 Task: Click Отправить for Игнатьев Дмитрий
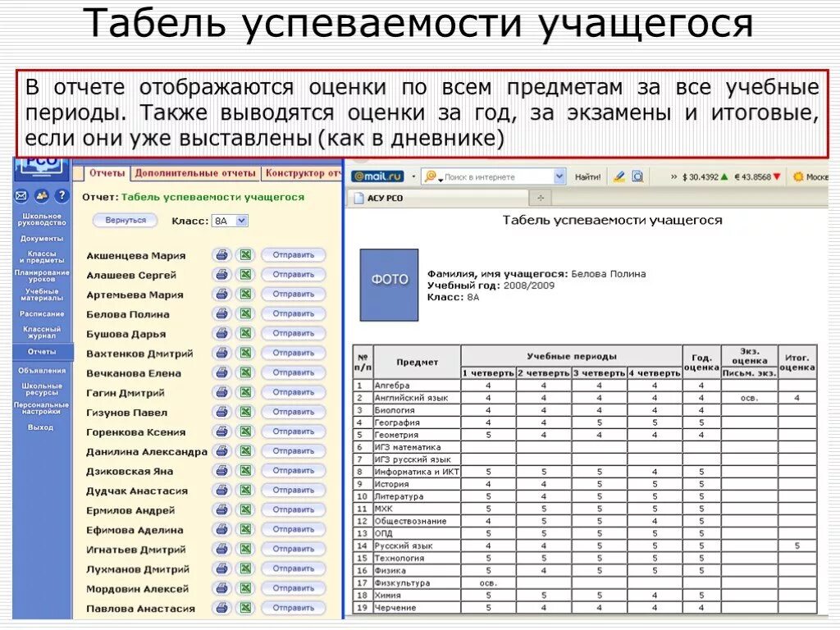293,549
